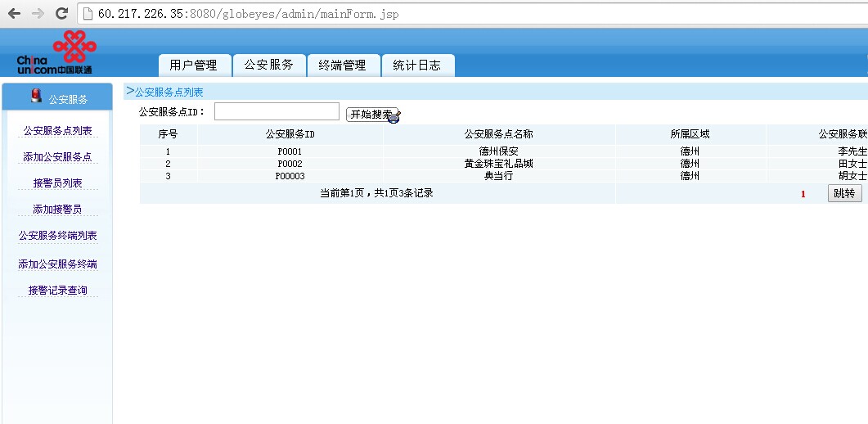Viewport: 868px width, 424px height.
Task: Click the 黄金珠宝礼品城 name cell
Action: (x=499, y=164)
